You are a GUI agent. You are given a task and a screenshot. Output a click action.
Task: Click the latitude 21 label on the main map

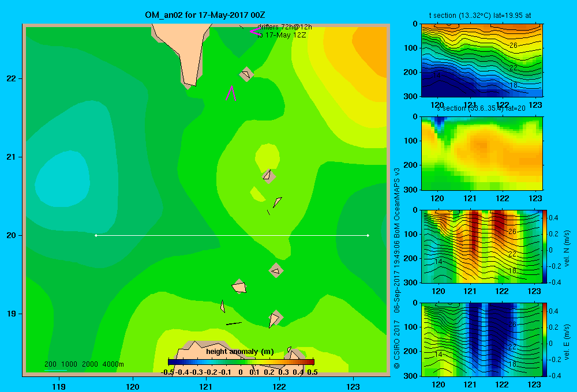[x=12, y=157]
